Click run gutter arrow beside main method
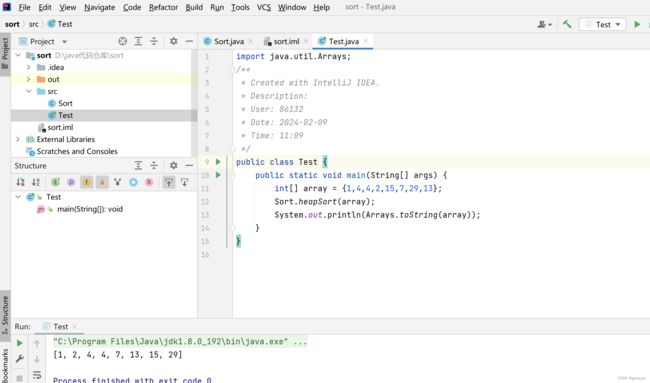 coord(218,175)
